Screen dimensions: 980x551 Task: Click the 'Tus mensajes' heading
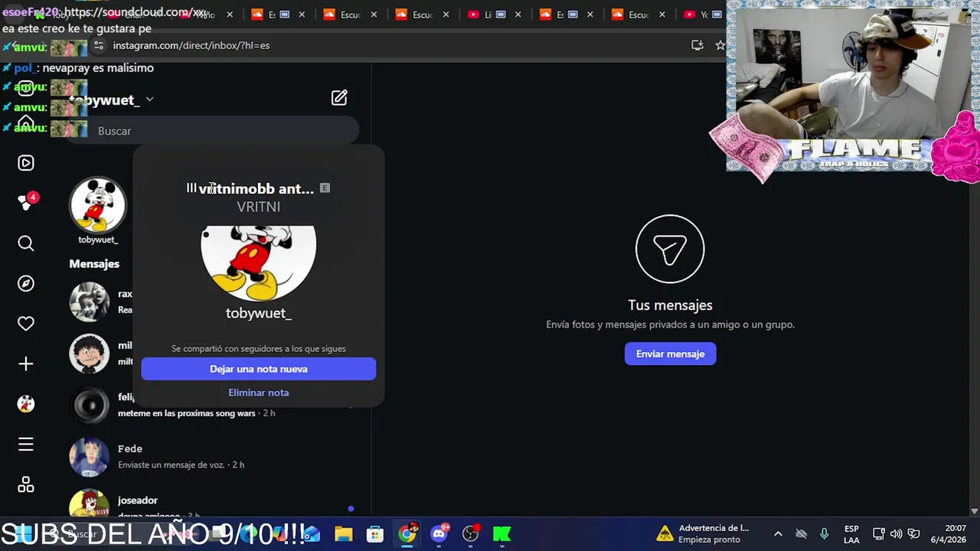(x=670, y=305)
